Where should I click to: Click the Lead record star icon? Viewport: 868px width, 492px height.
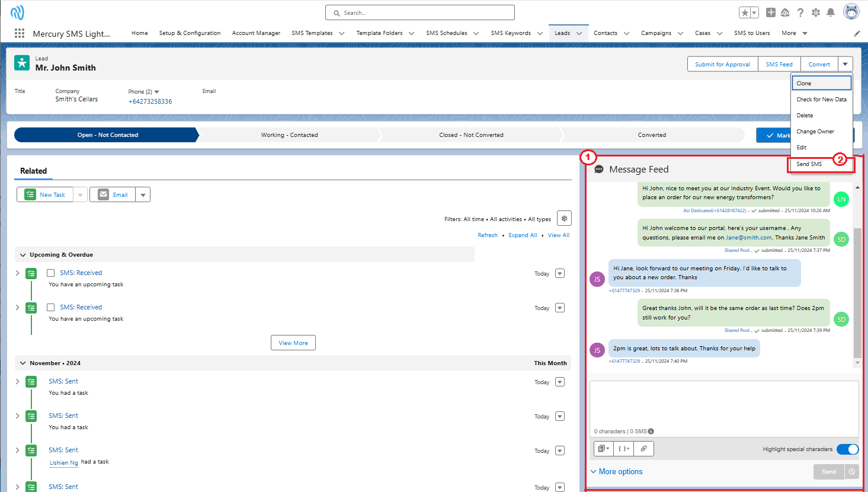click(22, 63)
